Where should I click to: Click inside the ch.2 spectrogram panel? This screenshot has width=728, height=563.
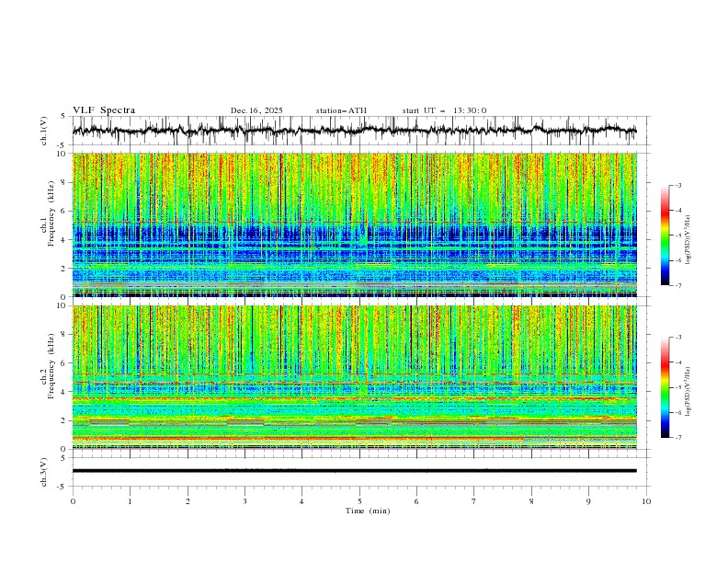(x=355, y=377)
